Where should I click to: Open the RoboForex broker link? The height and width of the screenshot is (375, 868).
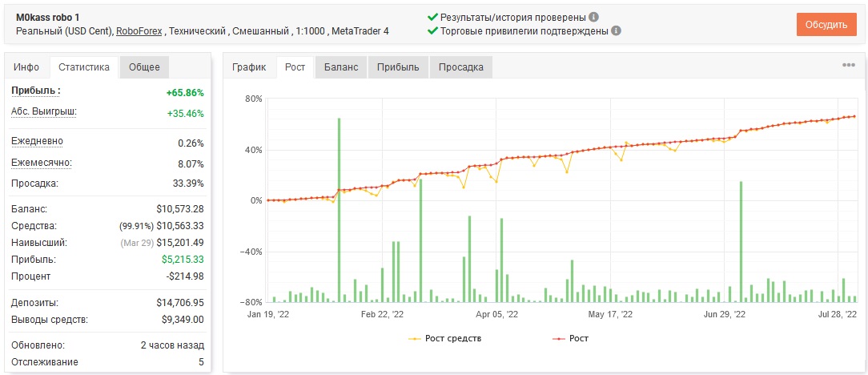139,31
